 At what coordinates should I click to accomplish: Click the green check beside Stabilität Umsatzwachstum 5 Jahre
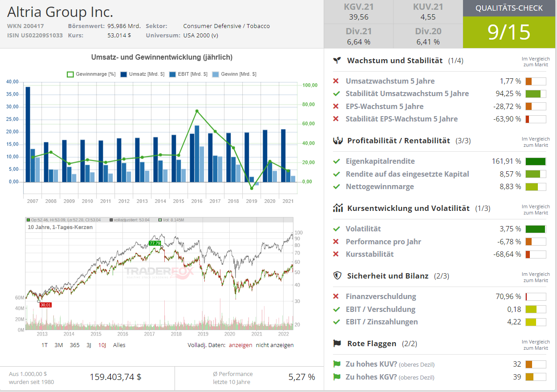[x=336, y=93]
